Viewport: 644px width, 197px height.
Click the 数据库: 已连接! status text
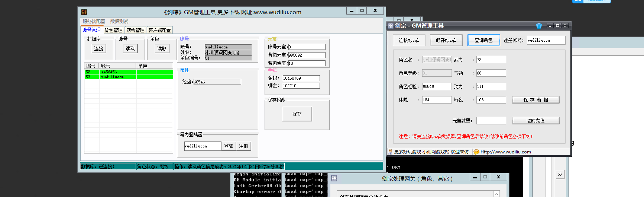tap(98, 166)
